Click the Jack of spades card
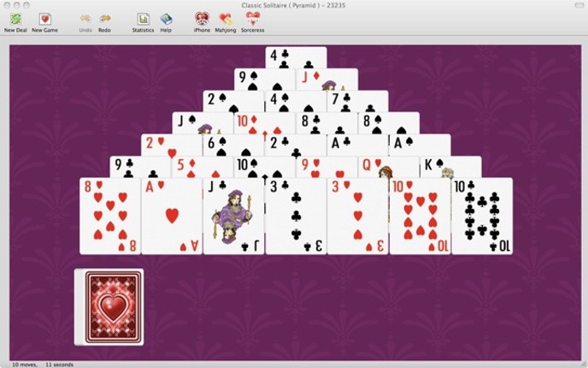The height and width of the screenshot is (368, 588). pyautogui.click(x=203, y=122)
